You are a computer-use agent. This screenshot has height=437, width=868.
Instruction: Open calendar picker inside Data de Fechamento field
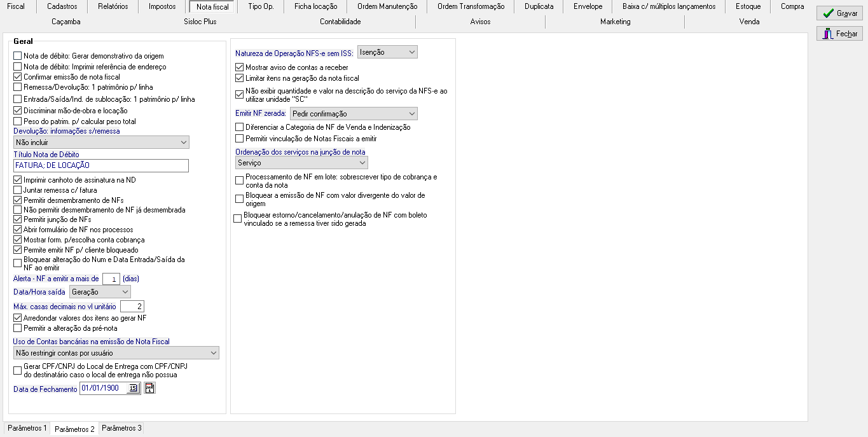(x=133, y=388)
